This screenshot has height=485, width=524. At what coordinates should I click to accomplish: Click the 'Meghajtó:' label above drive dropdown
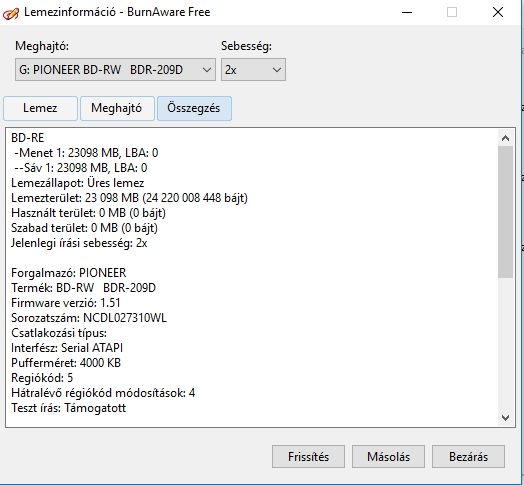click(x=42, y=46)
